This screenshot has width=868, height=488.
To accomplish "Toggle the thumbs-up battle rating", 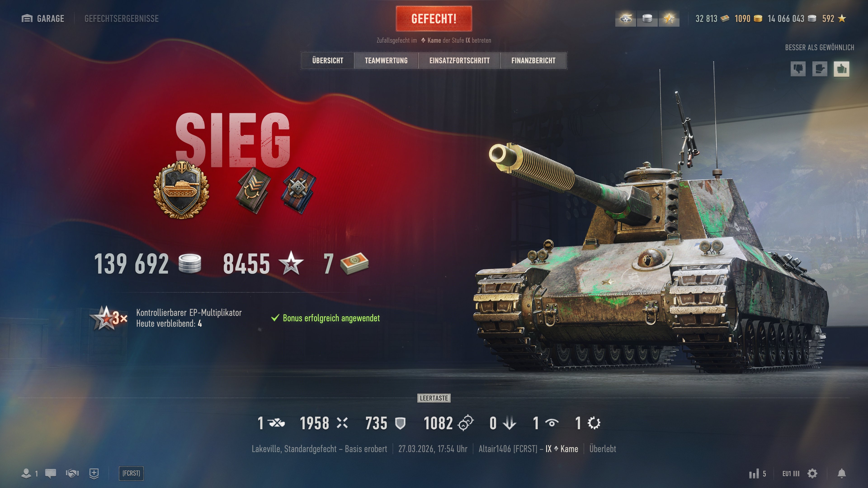I will (x=841, y=69).
